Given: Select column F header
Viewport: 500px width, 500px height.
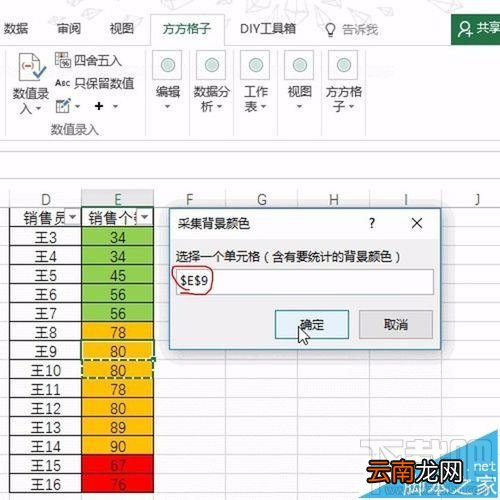Looking at the screenshot, I should click(189, 199).
